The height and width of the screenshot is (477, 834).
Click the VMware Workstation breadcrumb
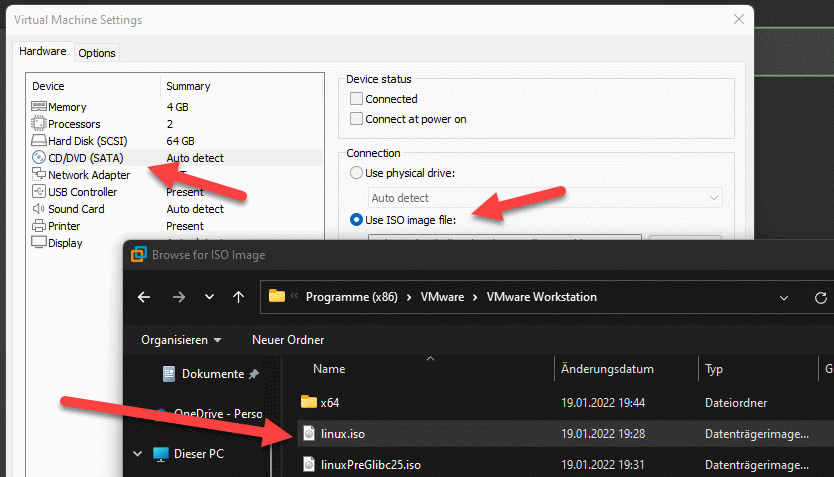pos(541,297)
